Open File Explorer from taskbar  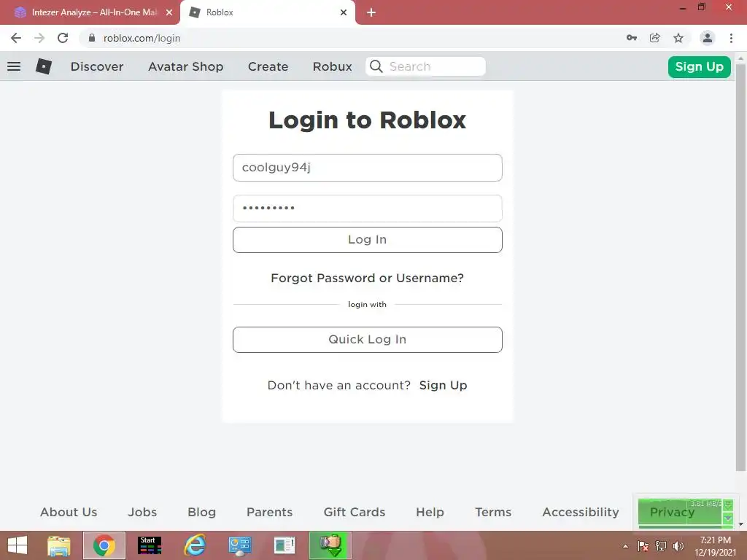pos(59,545)
